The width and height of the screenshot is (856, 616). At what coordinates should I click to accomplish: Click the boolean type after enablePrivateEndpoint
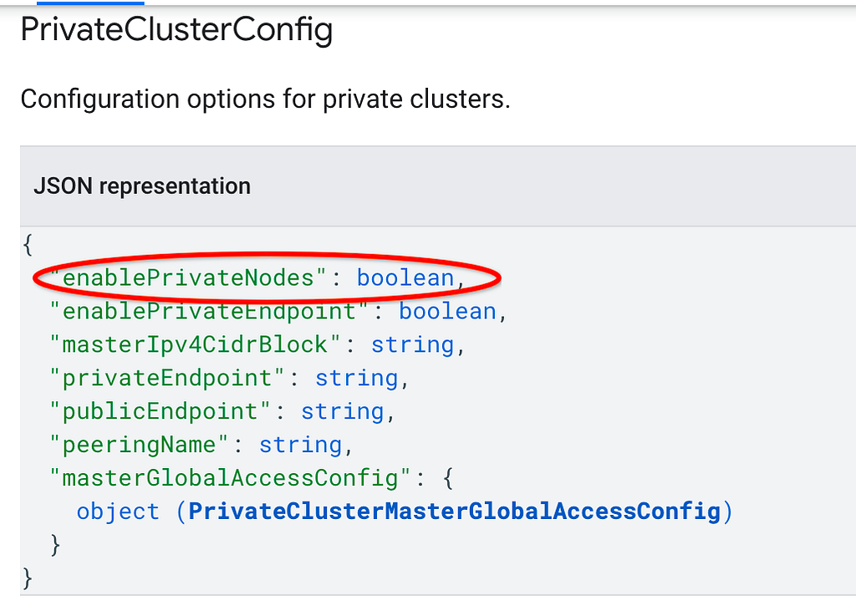pos(448,312)
